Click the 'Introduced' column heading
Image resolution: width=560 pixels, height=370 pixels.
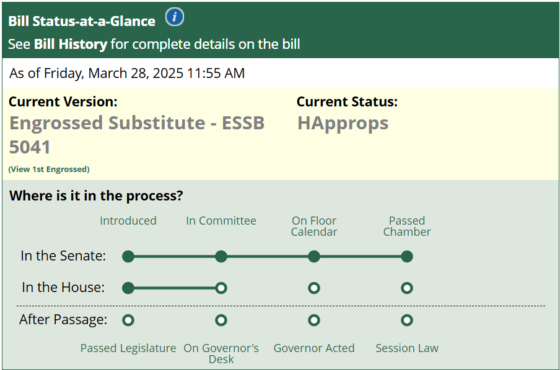(x=128, y=221)
